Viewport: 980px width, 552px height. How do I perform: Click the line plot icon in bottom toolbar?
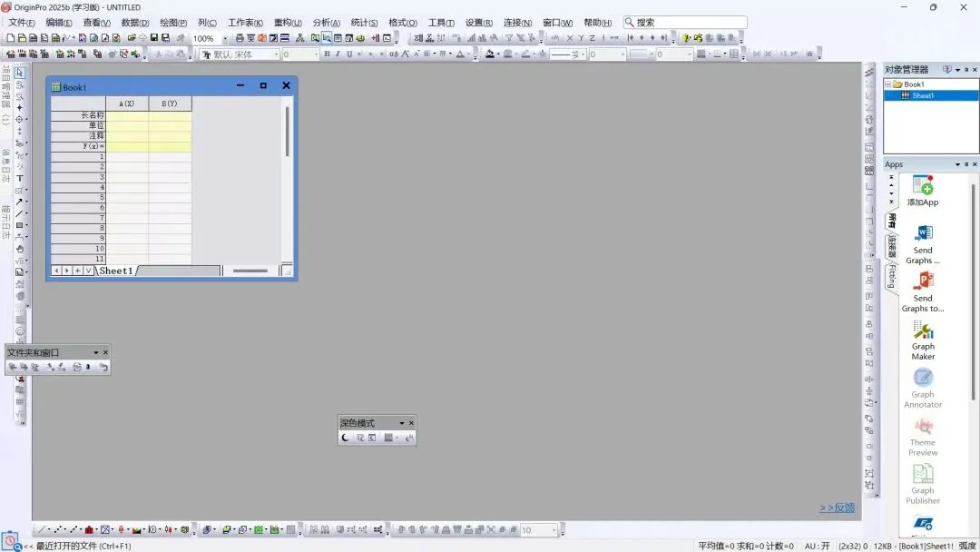(x=42, y=530)
